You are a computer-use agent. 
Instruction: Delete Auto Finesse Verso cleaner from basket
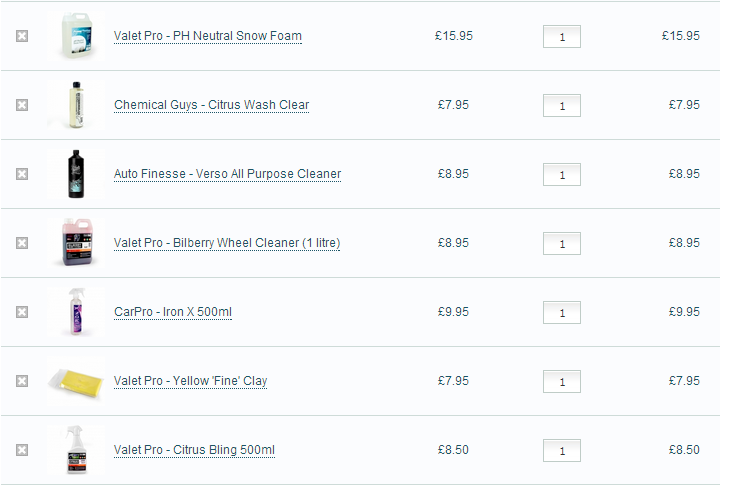[x=22, y=174]
